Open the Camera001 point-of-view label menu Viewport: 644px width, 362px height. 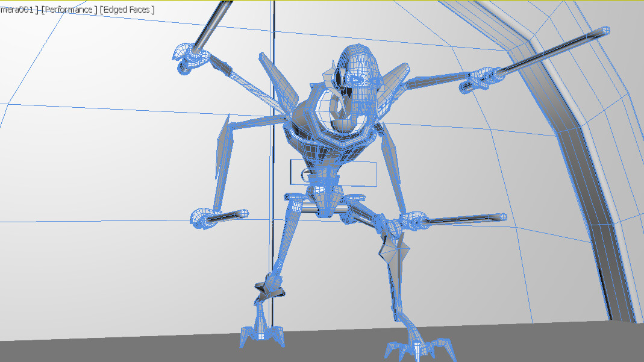point(15,9)
